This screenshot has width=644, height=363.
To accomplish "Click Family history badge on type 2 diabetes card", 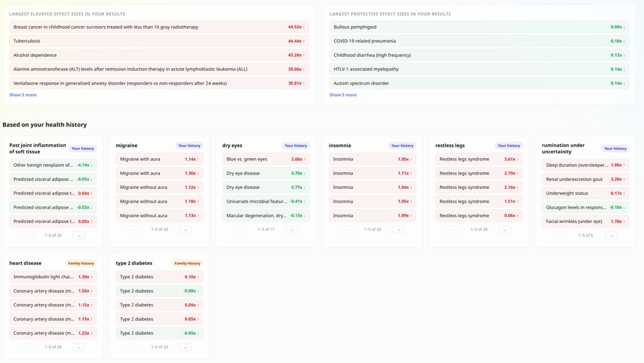I will [187, 263].
